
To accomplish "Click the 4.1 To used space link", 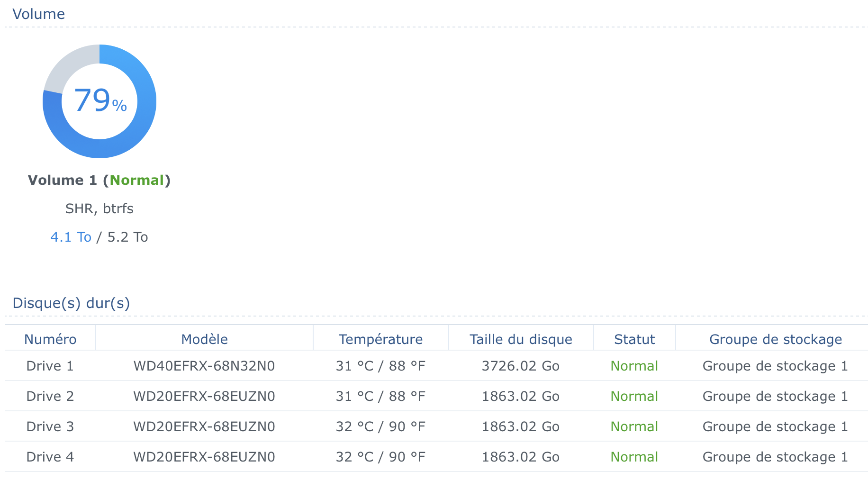I will tap(71, 237).
